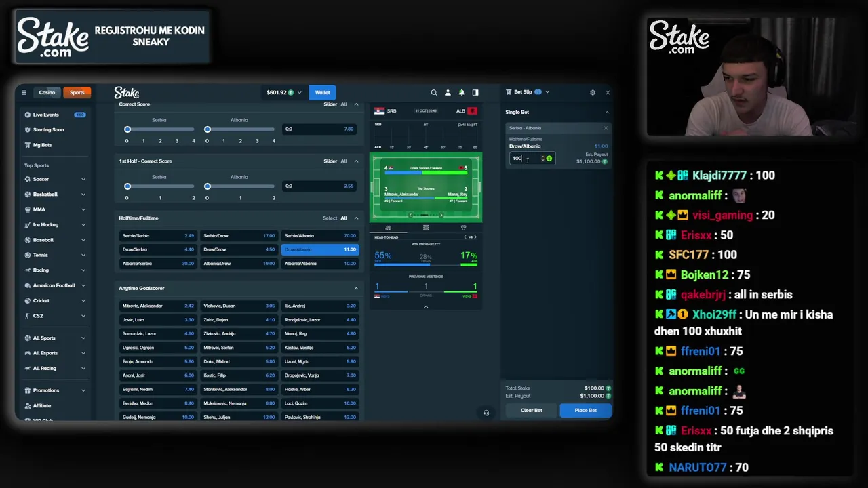Toggle the sidebar panel icon in header
The height and width of the screenshot is (488, 868).
tap(475, 93)
